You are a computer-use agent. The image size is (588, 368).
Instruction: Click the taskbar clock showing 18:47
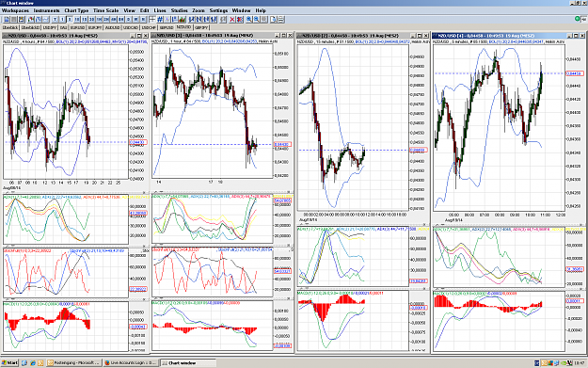(x=580, y=363)
